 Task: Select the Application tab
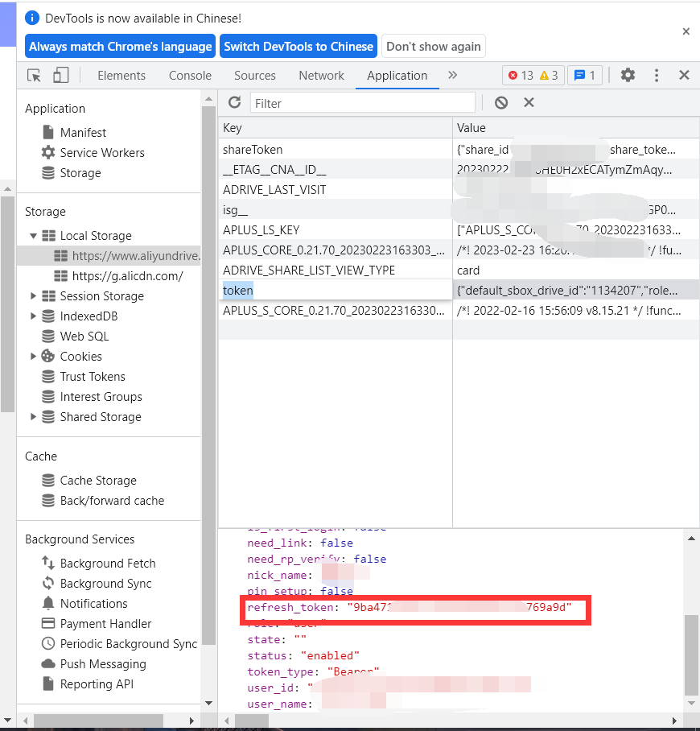pos(397,76)
